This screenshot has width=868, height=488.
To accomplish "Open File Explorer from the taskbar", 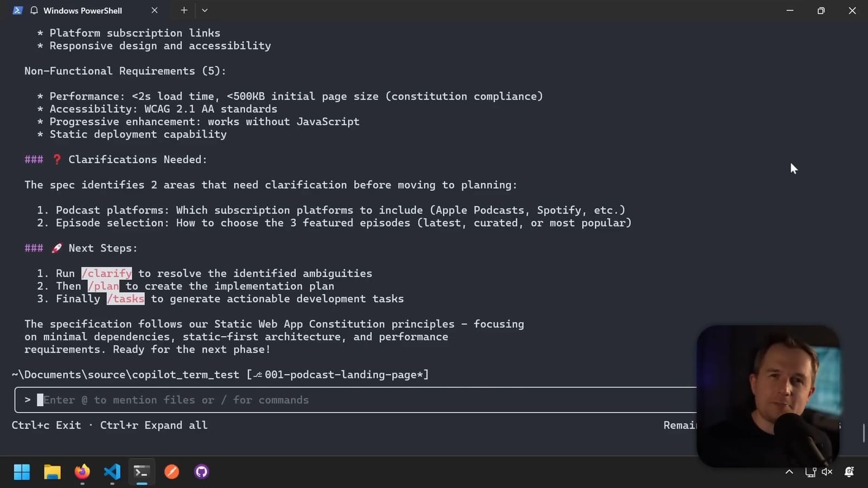I will click(52, 472).
